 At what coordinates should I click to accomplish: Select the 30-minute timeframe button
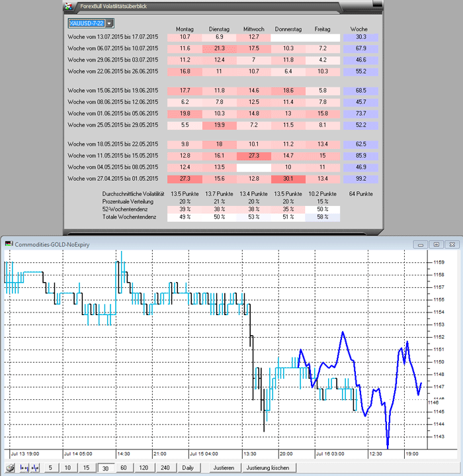[x=105, y=468]
